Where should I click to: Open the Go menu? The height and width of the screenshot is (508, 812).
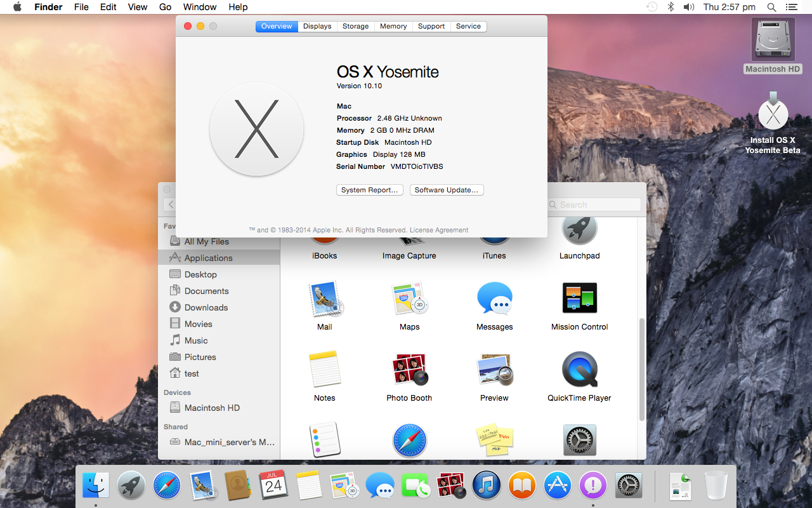click(165, 7)
